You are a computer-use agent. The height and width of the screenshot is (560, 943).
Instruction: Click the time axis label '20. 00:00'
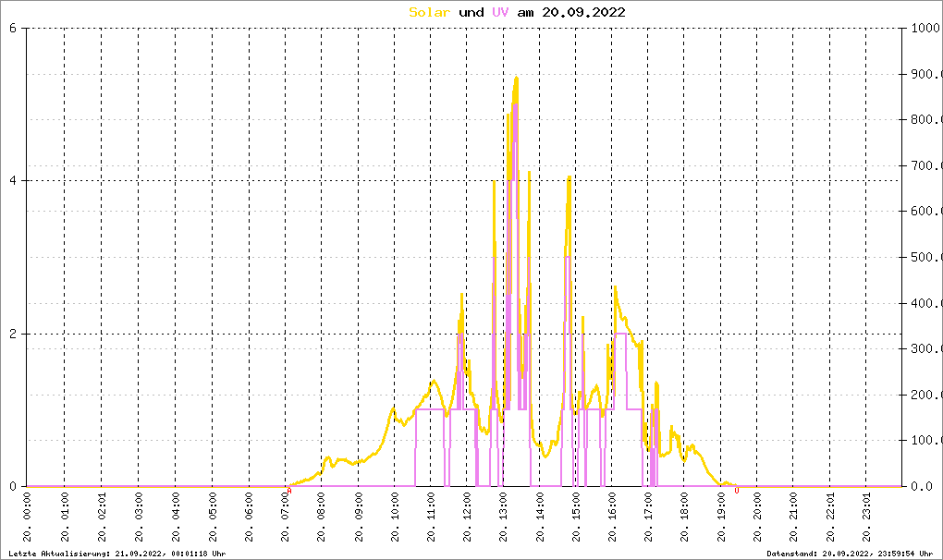[27, 517]
